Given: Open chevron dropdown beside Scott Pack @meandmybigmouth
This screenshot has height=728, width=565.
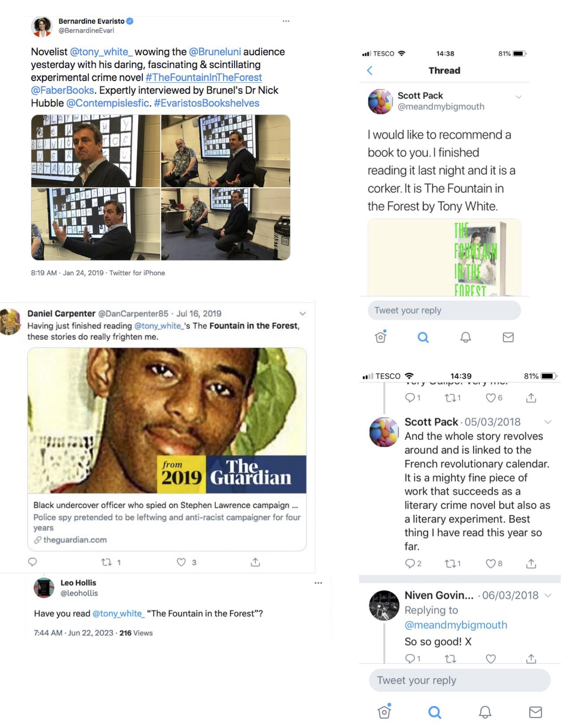Looking at the screenshot, I should [x=518, y=97].
